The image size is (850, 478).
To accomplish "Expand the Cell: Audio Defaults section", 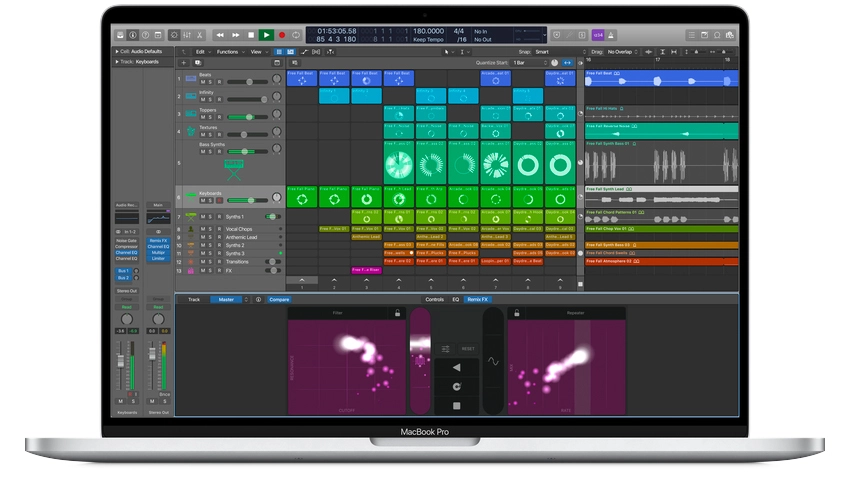I will click(117, 51).
